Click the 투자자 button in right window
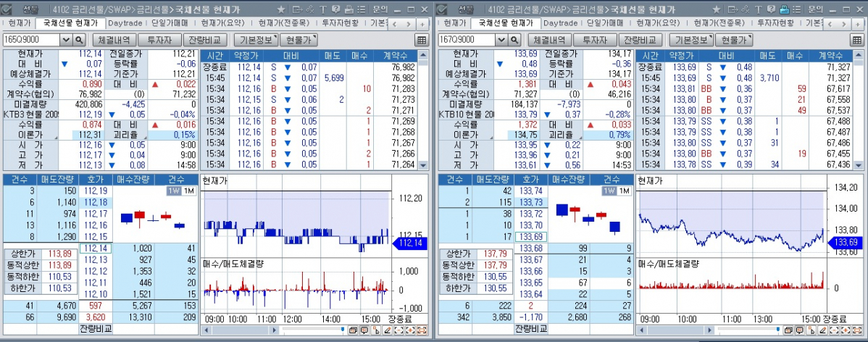 pos(595,40)
